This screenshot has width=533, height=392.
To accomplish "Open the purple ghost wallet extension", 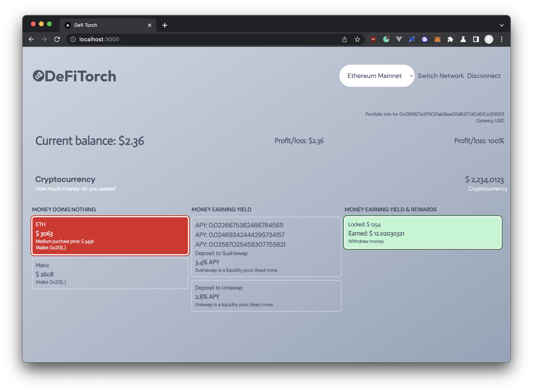I will pos(425,39).
